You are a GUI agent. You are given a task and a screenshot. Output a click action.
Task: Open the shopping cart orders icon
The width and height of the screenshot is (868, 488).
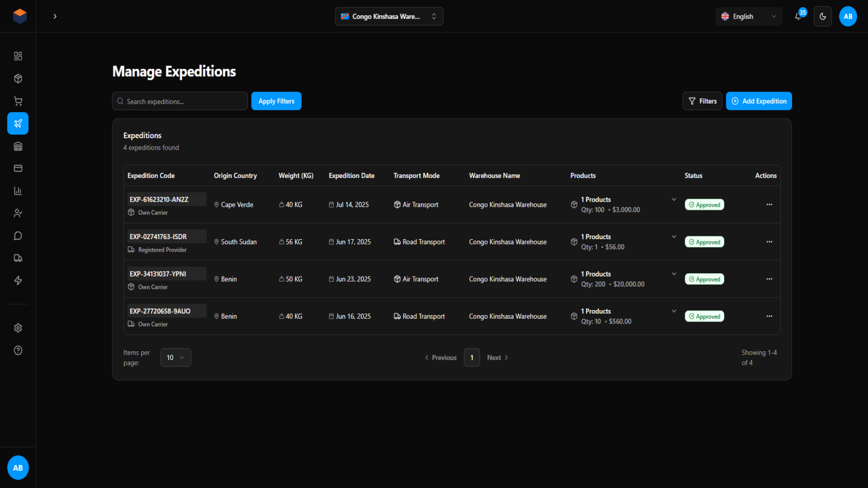tap(17, 101)
